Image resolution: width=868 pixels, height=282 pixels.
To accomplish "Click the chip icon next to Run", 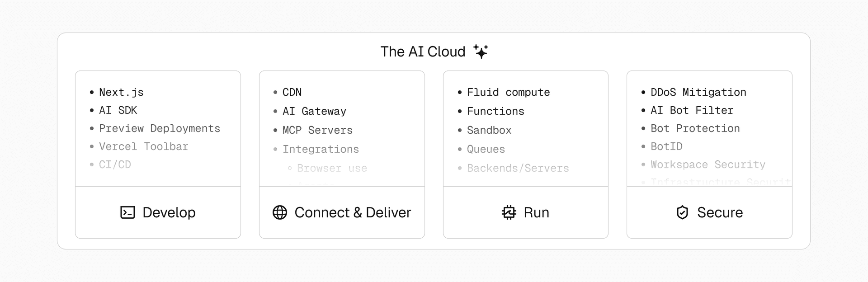I will (509, 212).
